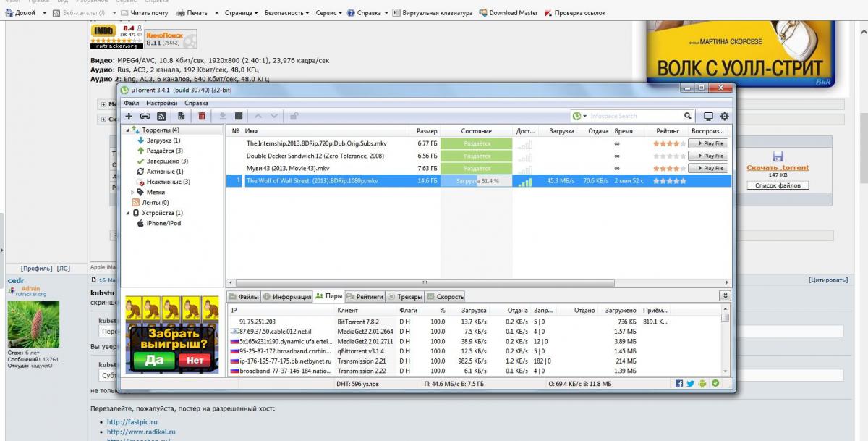
Task: Click the Скачать .torrent link
Action: (778, 167)
